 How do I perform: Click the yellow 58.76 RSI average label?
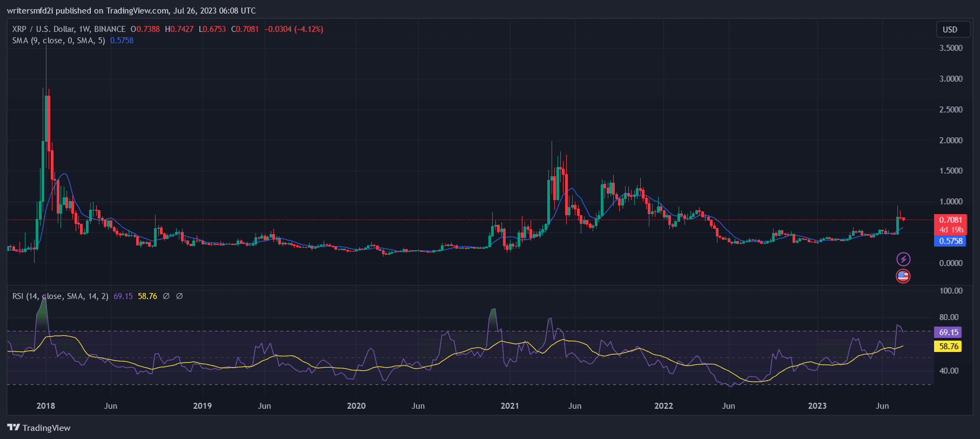pyautogui.click(x=948, y=347)
